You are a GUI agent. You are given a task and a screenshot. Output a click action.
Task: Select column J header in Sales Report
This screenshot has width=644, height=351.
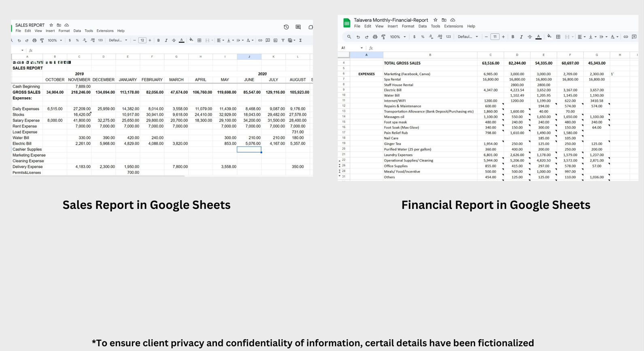(249, 57)
